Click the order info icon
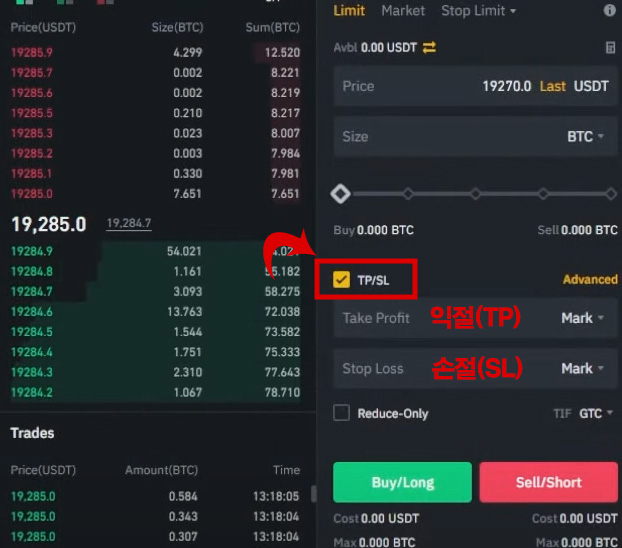622x548 pixels. 610,11
